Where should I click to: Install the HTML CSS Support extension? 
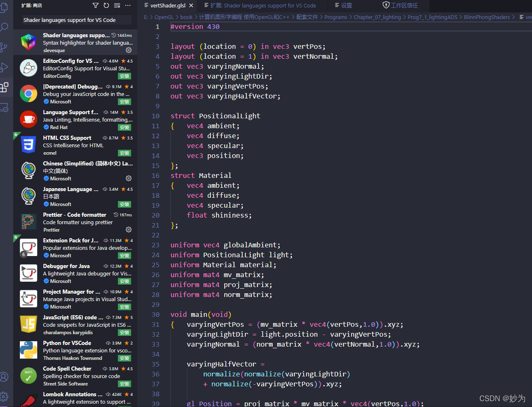[x=125, y=153]
